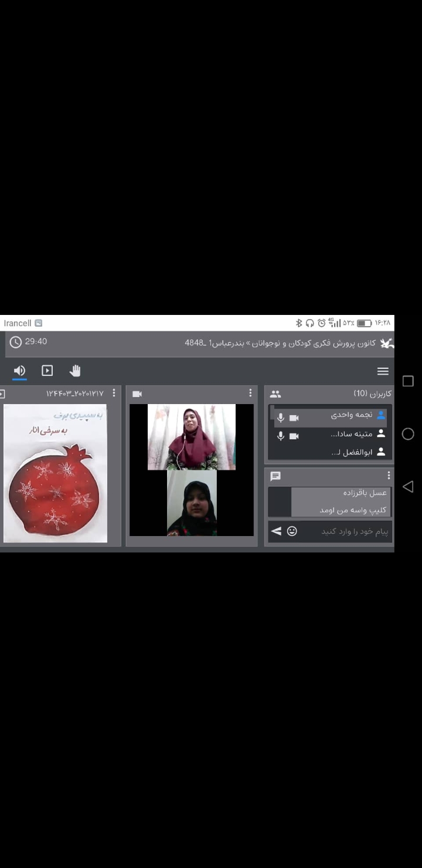Screen dimensions: 422x868
Task: Tap the play media icon in toolbar
Action: [47, 371]
